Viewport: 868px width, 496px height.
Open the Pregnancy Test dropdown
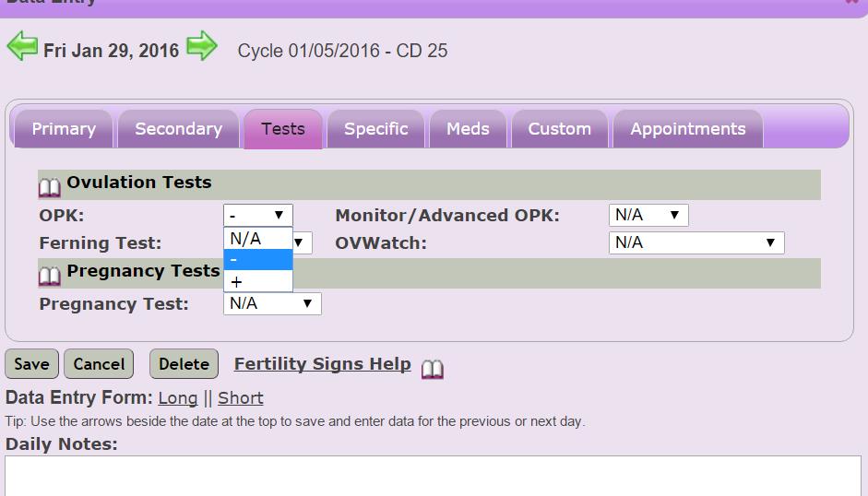272,303
